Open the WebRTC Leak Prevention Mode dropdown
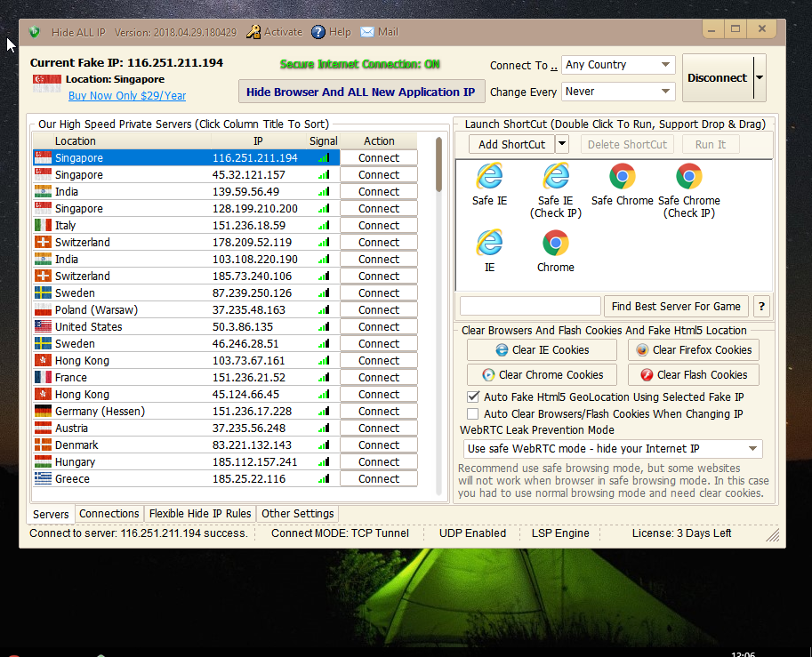Image resolution: width=812 pixels, height=657 pixels. click(613, 449)
